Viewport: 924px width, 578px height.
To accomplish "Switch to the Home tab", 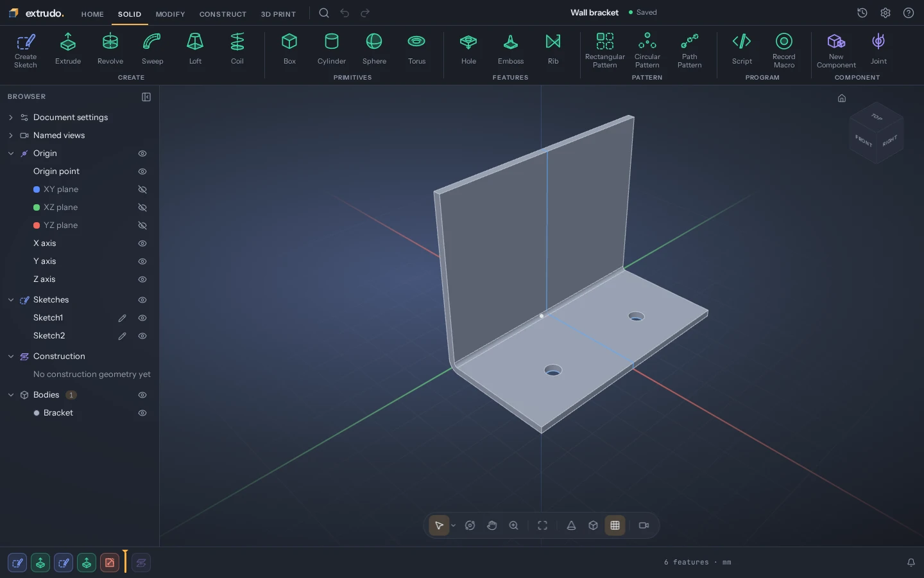I will [x=92, y=13].
